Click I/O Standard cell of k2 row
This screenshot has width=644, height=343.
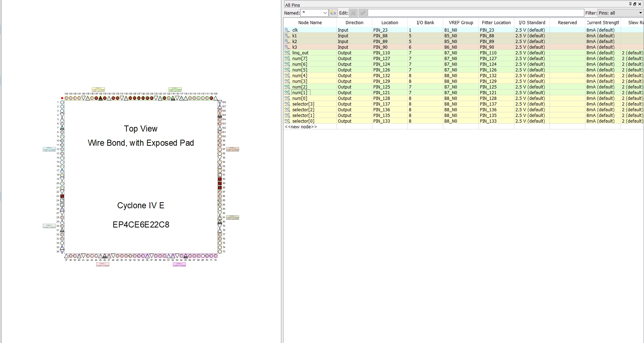[532, 41]
